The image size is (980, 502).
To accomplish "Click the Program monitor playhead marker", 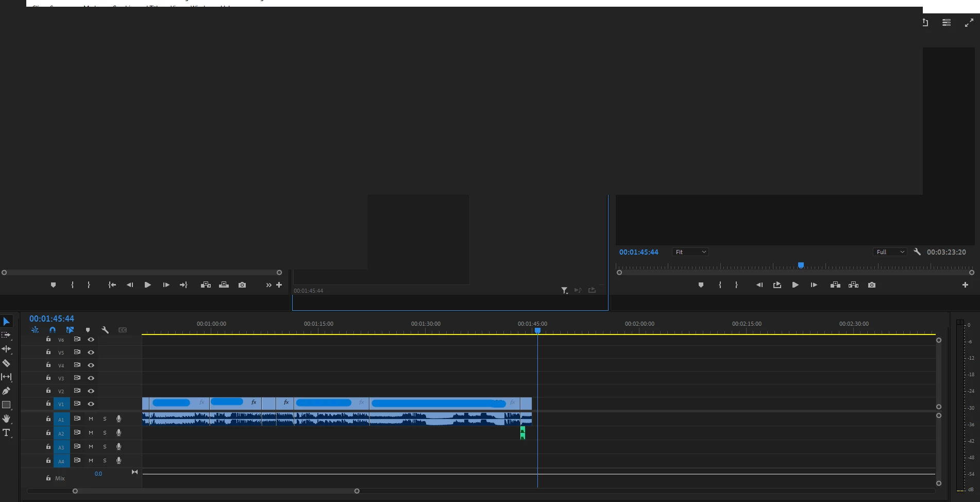I will coord(801,265).
